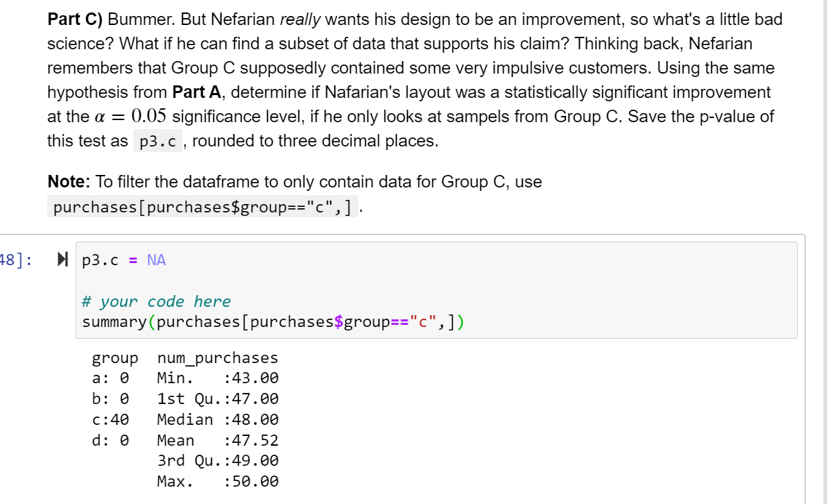Viewport: 827px width, 504px height.
Task: Select the 'c:40' value in output
Action: [x=108, y=419]
